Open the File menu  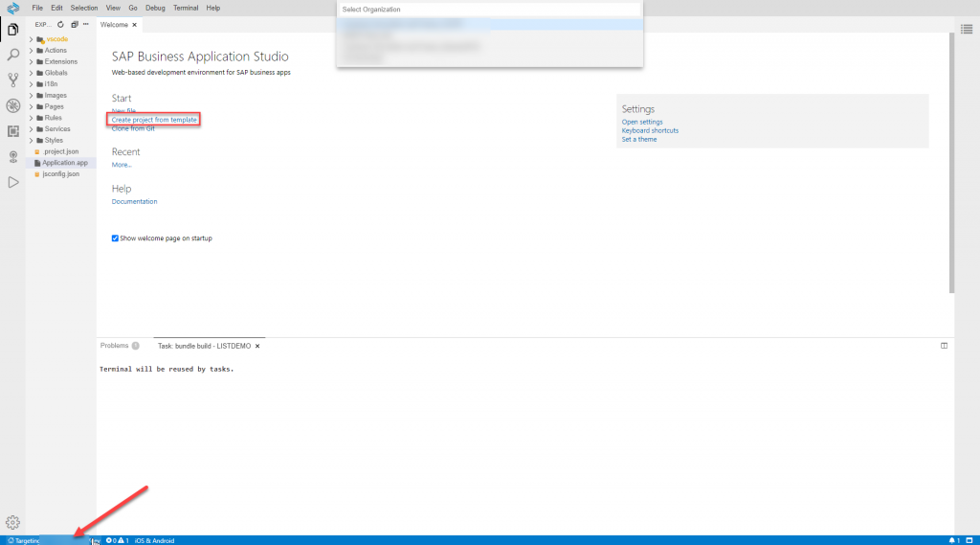click(37, 8)
